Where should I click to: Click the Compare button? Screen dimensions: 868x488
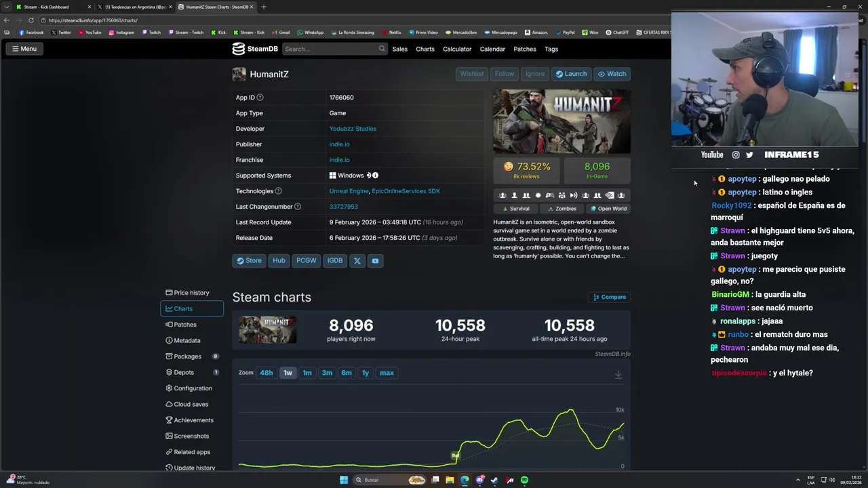pos(610,297)
